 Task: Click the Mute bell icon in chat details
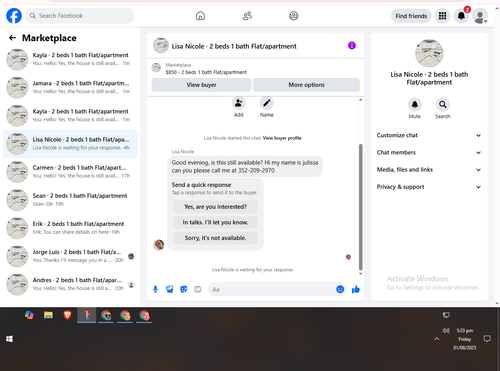coord(415,105)
